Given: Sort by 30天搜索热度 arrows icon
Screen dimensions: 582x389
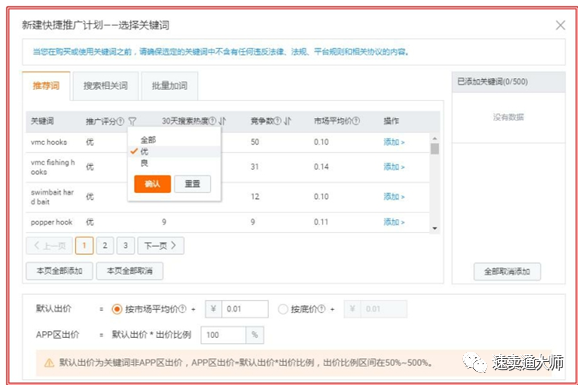Looking at the screenshot, I should 222,121.
